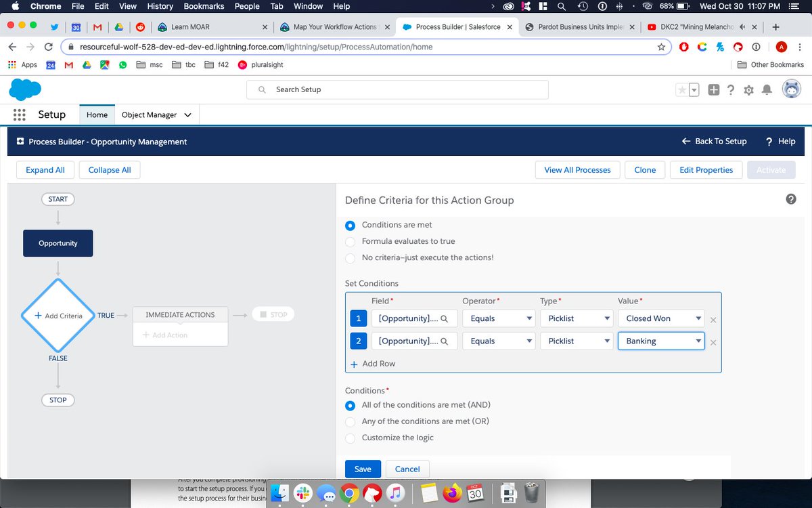The height and width of the screenshot is (508, 812).
Task: Open the Operator dropdown in row 1
Action: [x=499, y=318]
